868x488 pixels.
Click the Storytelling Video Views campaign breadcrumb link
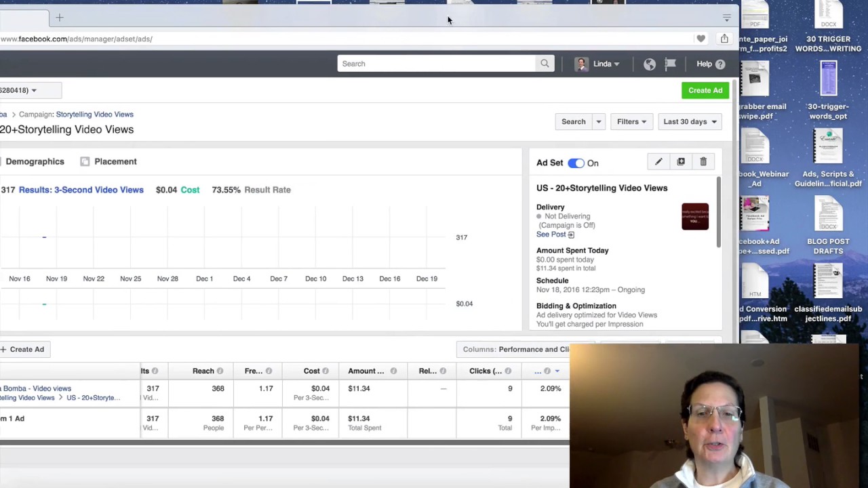[94, 115]
